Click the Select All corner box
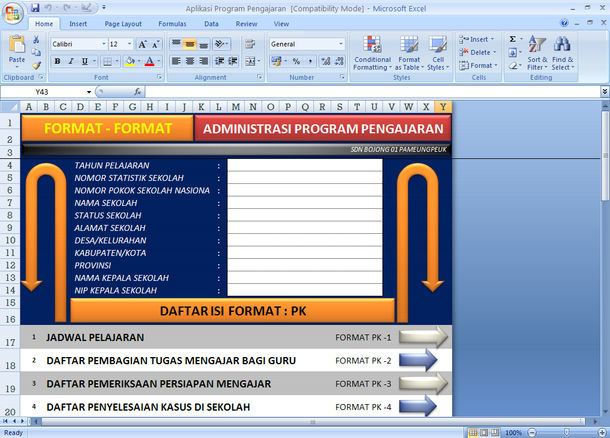 click(x=10, y=107)
